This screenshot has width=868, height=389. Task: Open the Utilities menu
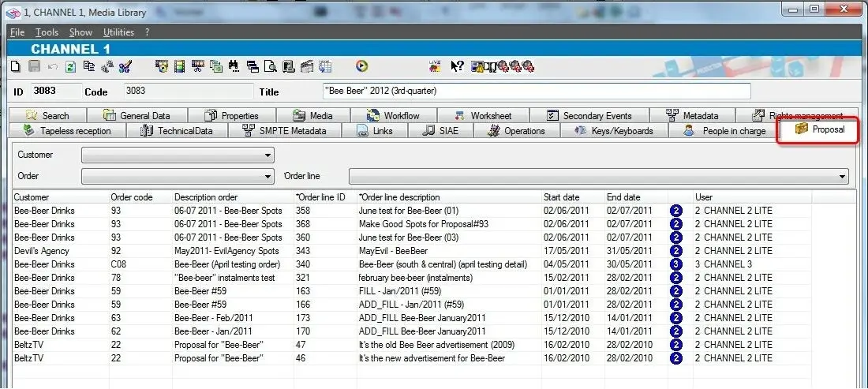coord(118,32)
